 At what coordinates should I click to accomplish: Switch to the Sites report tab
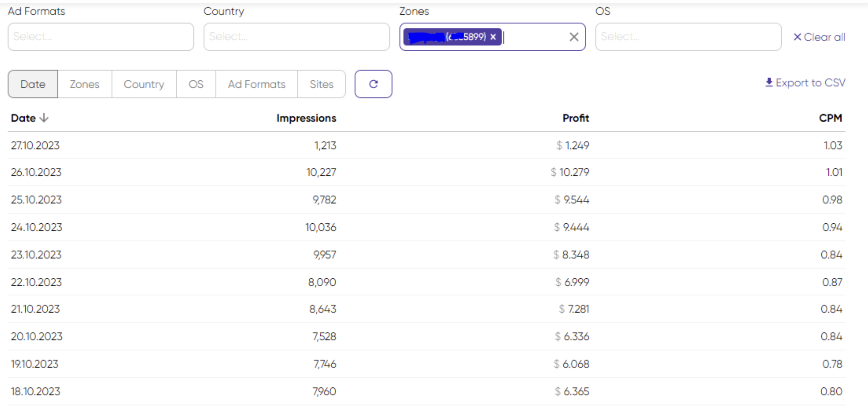pyautogui.click(x=321, y=84)
